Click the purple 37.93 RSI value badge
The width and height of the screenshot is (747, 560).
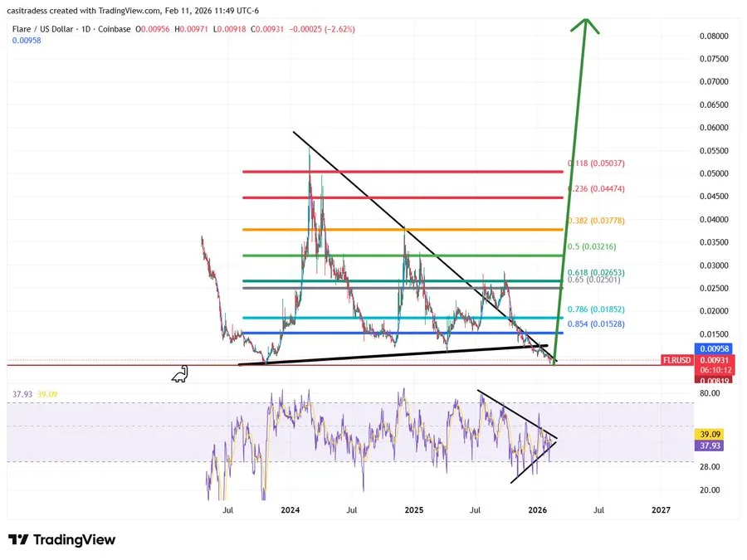[710, 446]
